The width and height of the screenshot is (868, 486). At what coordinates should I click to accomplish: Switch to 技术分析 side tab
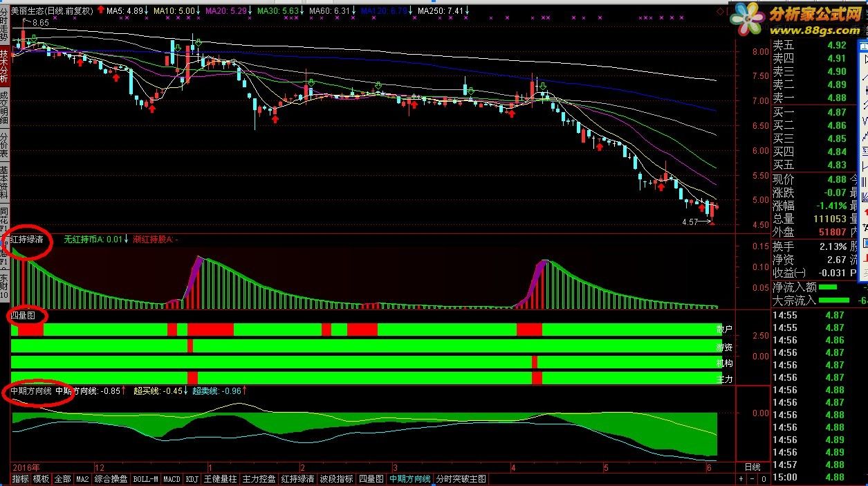click(4, 66)
